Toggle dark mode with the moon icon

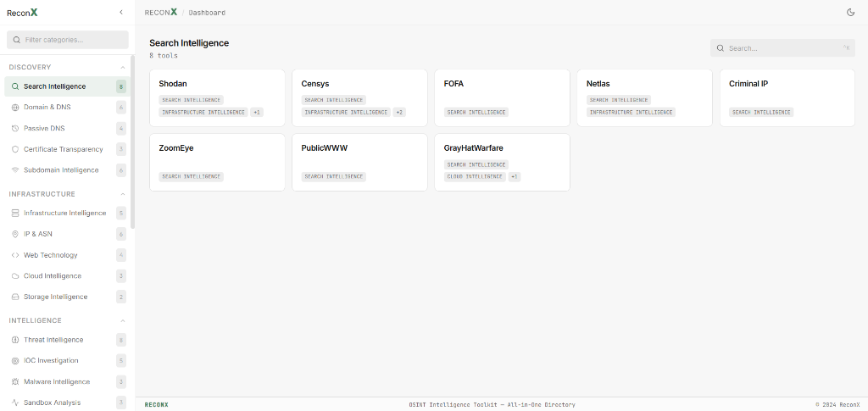(x=851, y=12)
